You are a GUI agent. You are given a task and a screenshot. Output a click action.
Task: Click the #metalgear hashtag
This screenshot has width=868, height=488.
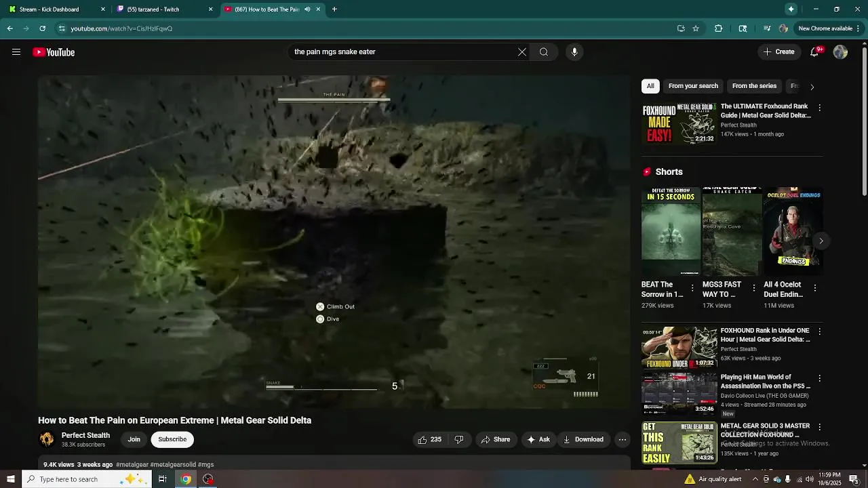132,465
